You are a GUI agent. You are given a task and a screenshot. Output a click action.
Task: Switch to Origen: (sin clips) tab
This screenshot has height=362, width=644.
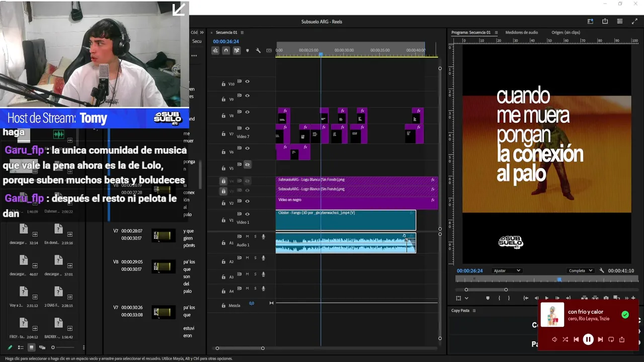point(566,33)
